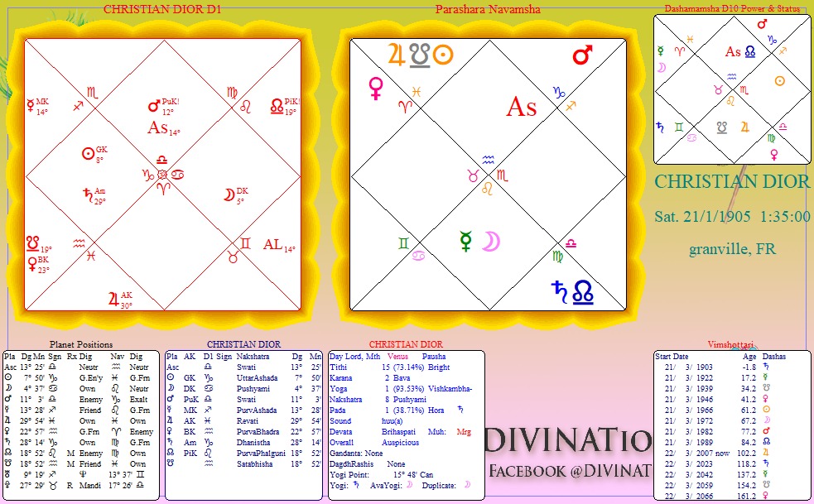Click the Satabhisha nakshatra cell

coord(254,464)
